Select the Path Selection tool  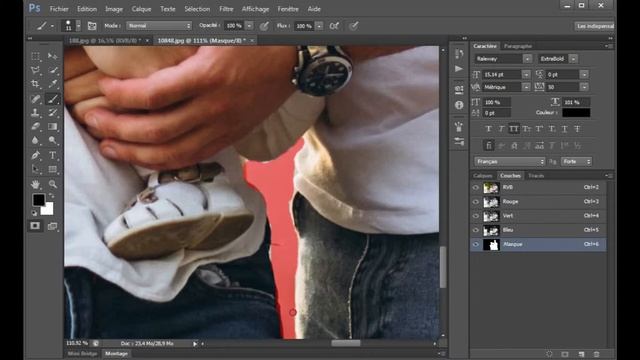(x=36, y=169)
